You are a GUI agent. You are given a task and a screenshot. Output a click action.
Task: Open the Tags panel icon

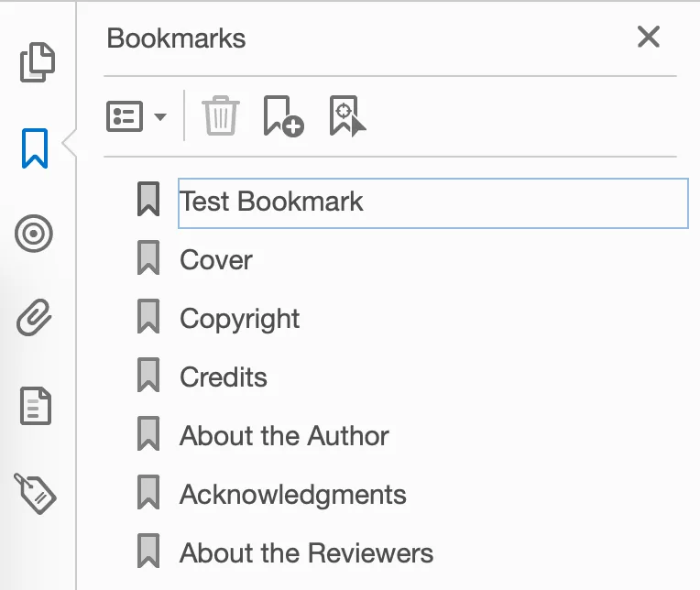tap(35, 493)
